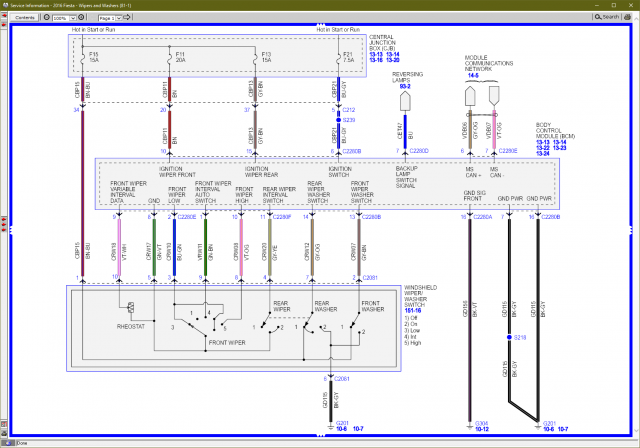This screenshot has width=640, height=448.
Task: Open the Search tool
Action: (607, 17)
